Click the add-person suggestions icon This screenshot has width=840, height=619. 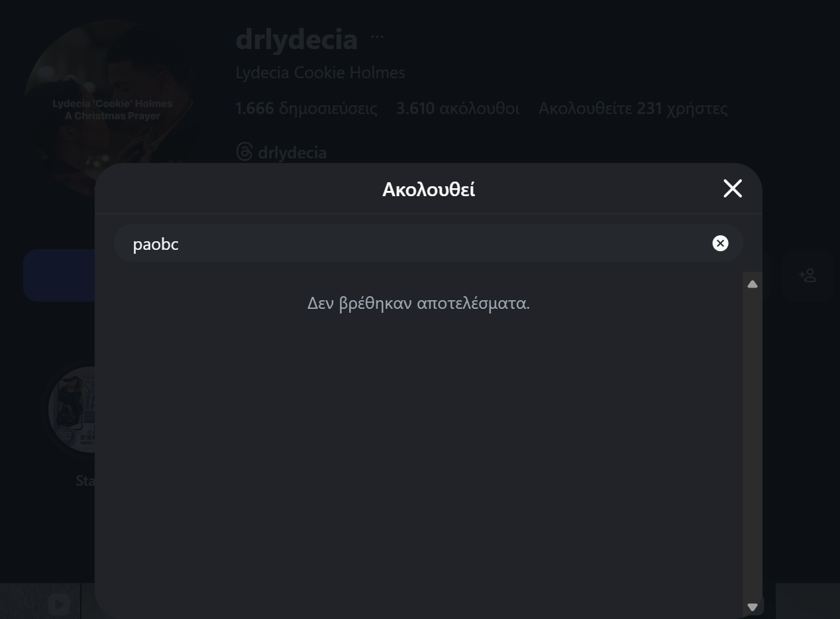pos(808,275)
